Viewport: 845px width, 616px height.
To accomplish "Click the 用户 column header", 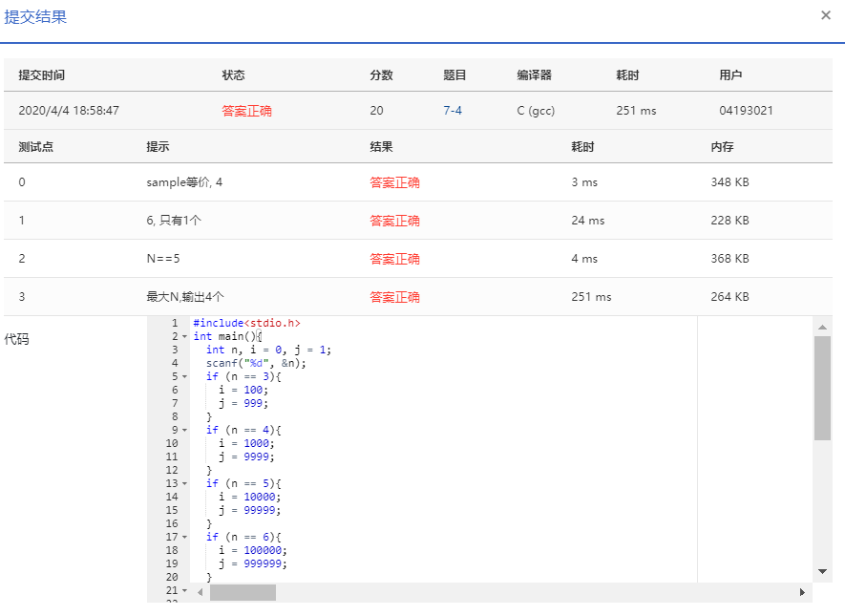I will click(x=730, y=74).
